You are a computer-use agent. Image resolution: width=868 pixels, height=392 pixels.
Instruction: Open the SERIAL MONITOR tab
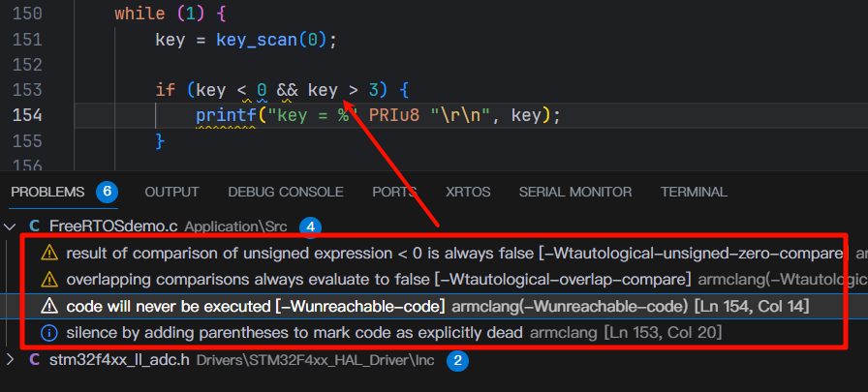(575, 192)
